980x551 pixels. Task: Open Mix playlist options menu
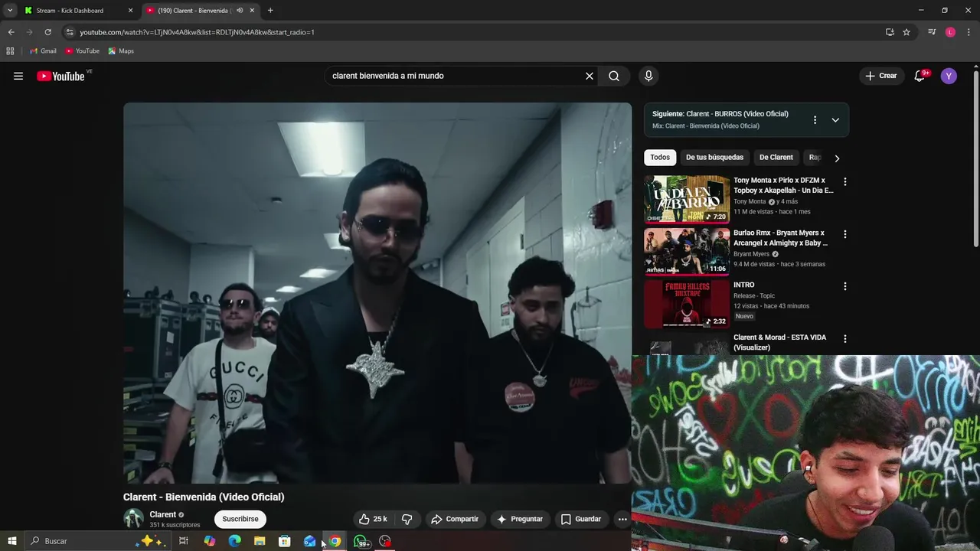pyautogui.click(x=815, y=120)
